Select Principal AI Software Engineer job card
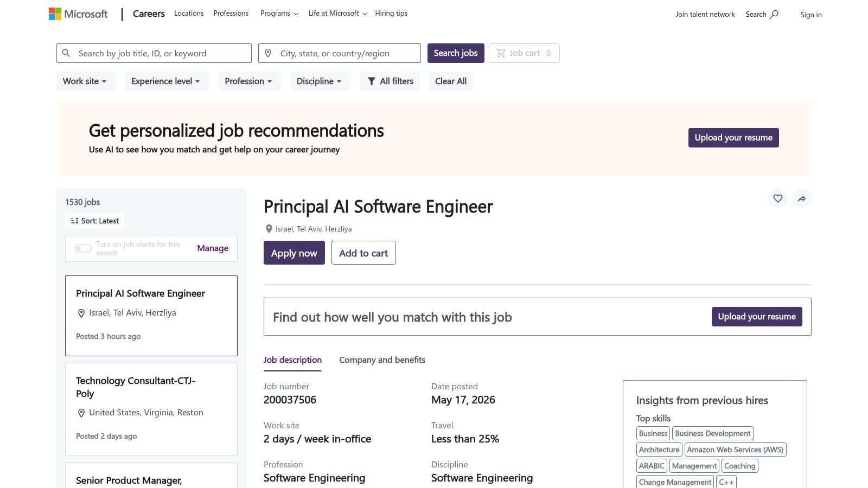The width and height of the screenshot is (868, 488). coord(151,316)
